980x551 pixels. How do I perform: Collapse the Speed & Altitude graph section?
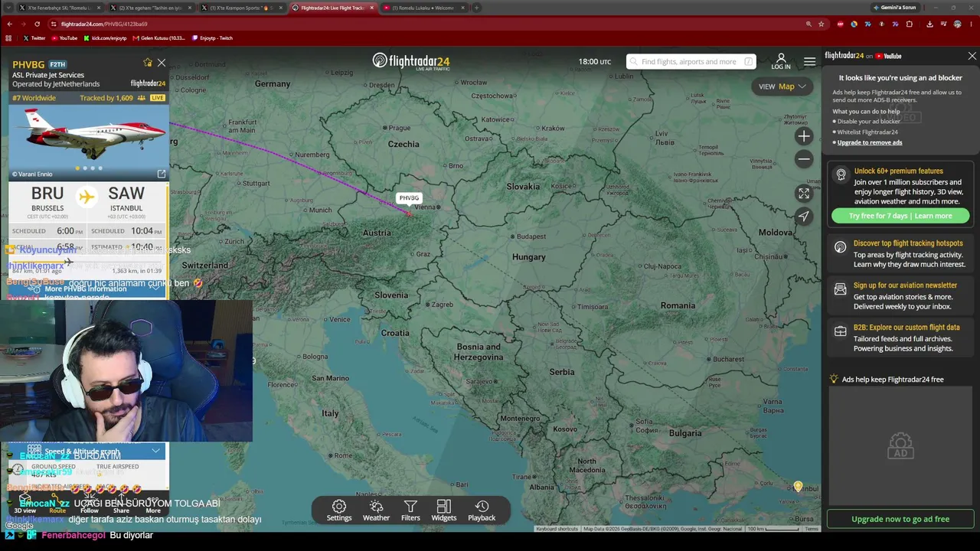click(x=88, y=452)
